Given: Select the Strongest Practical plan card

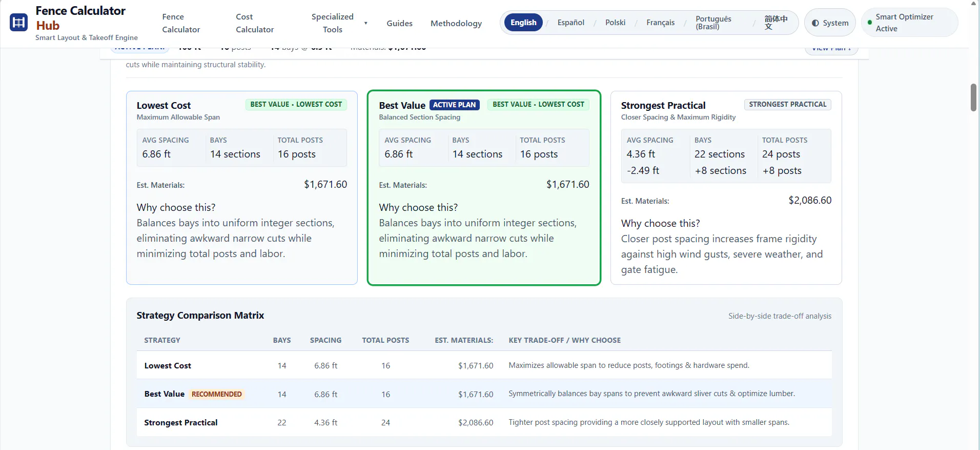Looking at the screenshot, I should click(726, 188).
